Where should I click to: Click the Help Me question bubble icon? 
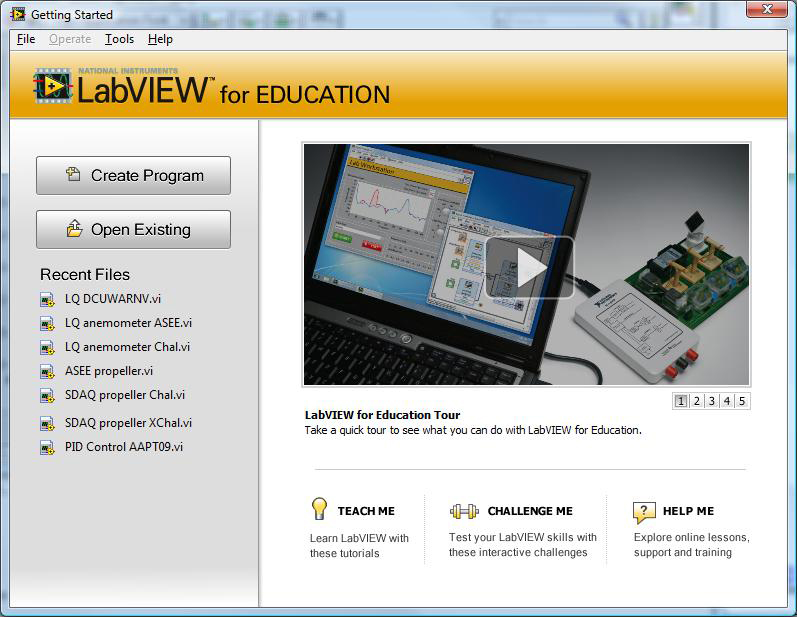(x=644, y=512)
